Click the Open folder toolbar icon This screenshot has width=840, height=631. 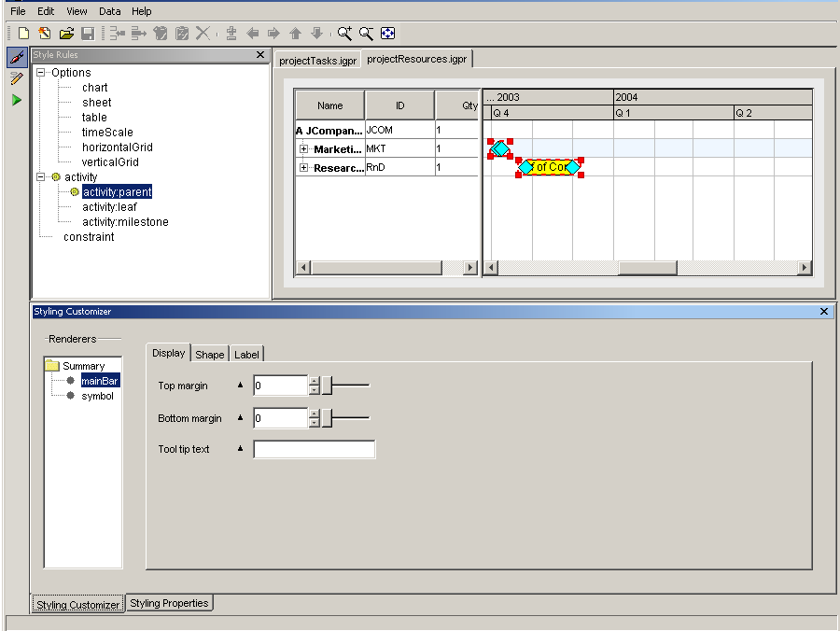[x=66, y=34]
